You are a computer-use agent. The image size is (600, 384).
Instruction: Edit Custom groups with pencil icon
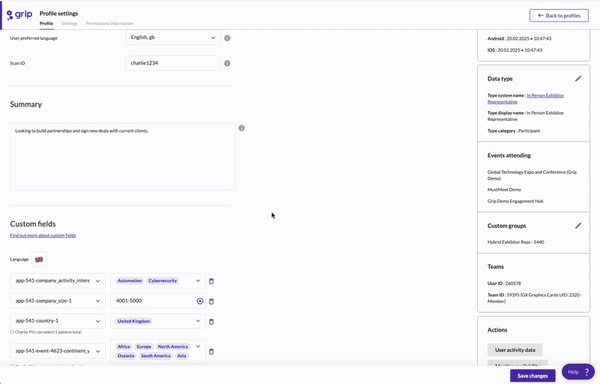578,226
